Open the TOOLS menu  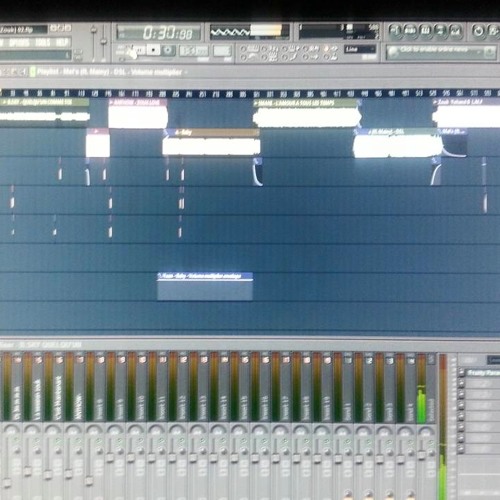click(x=43, y=43)
